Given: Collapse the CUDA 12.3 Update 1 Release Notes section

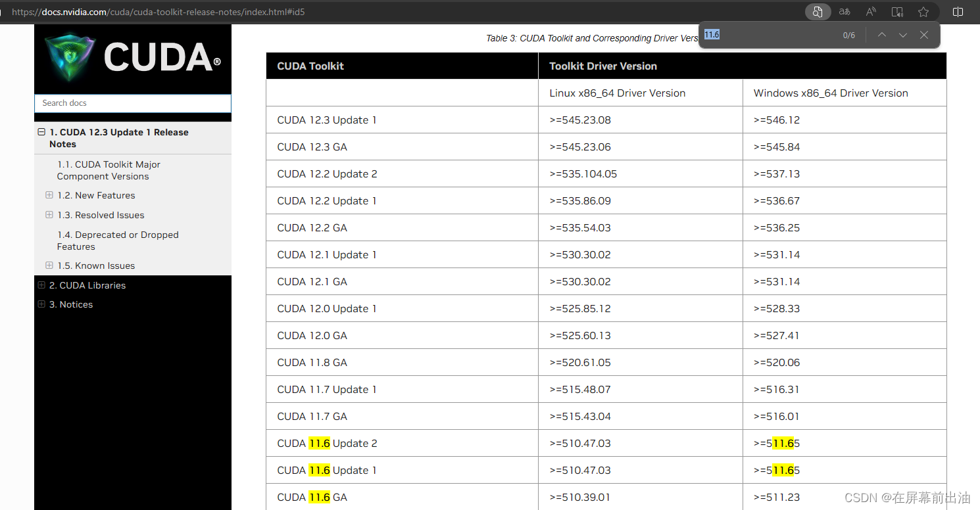Looking at the screenshot, I should coord(41,132).
